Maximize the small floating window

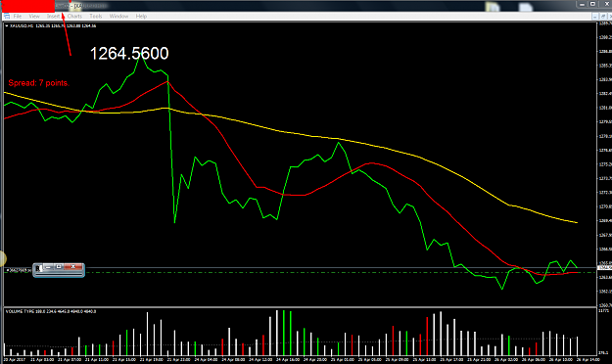tap(59, 267)
